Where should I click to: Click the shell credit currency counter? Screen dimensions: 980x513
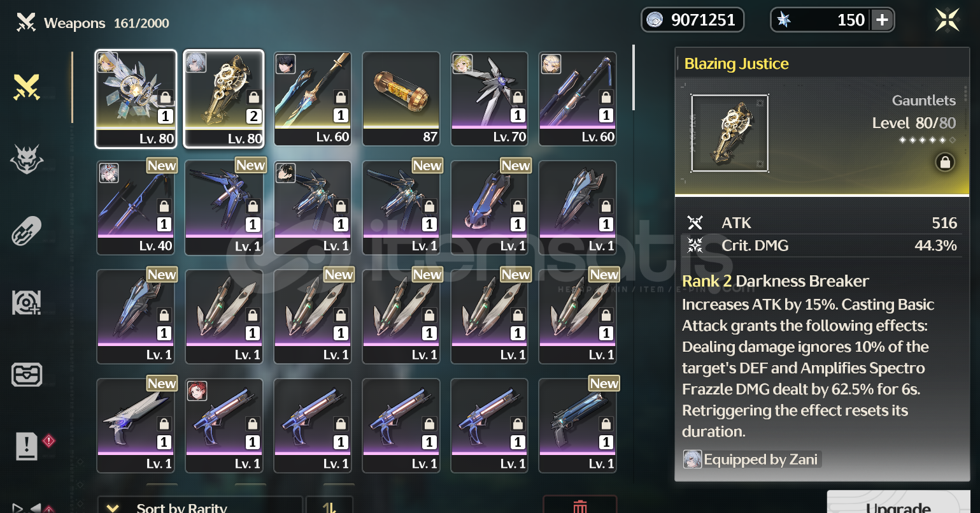click(692, 20)
